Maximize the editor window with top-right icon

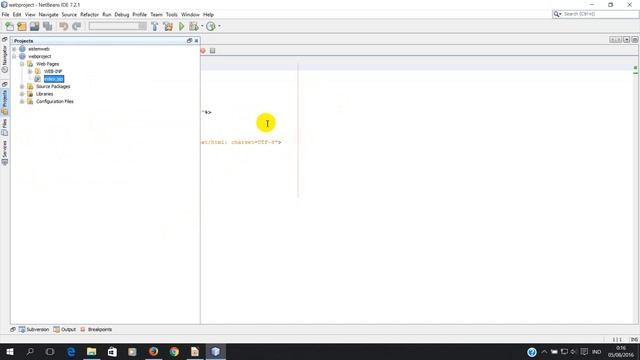point(635,40)
